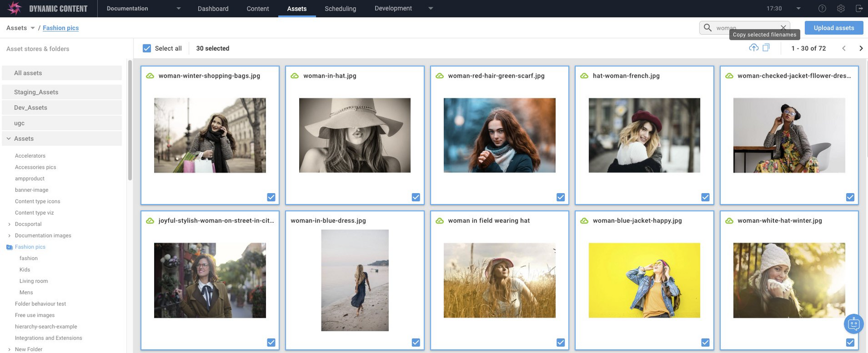Expand the Documentation images folder
The height and width of the screenshot is (353, 868).
pos(9,236)
